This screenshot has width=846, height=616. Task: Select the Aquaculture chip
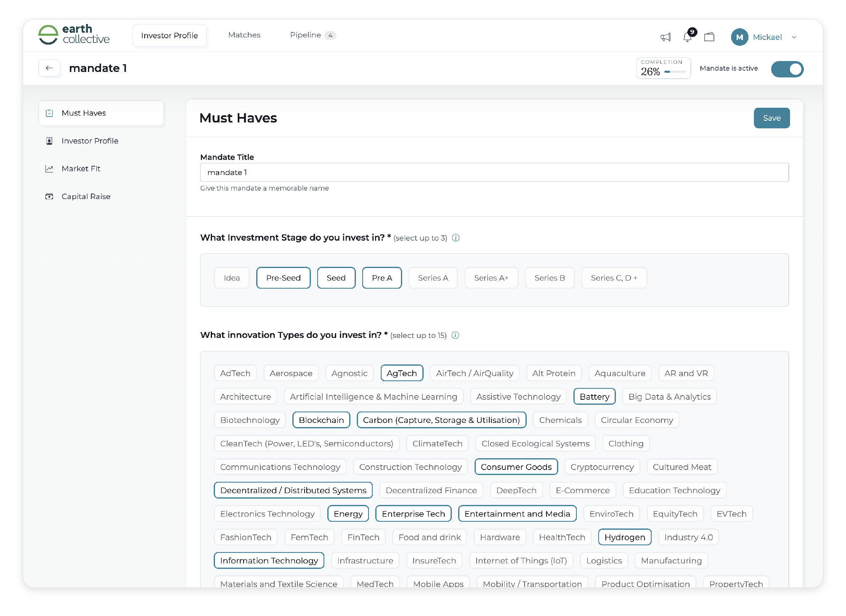point(620,373)
